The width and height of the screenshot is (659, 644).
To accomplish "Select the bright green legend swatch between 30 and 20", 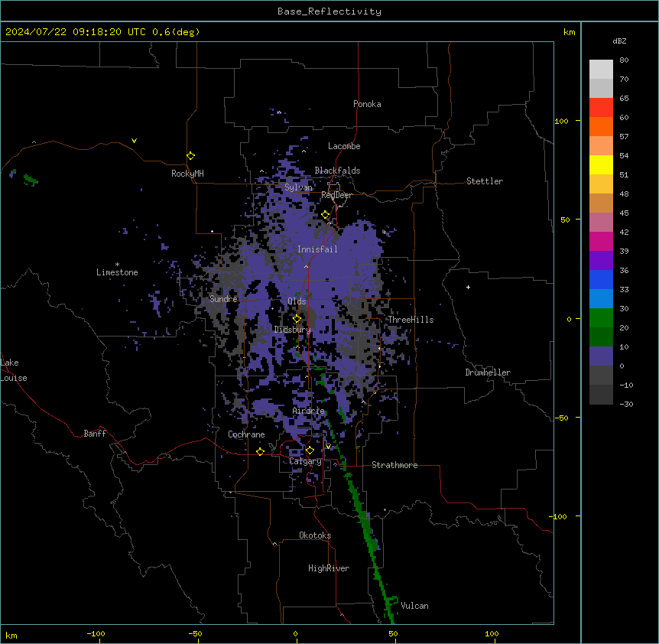I will pos(601,318).
